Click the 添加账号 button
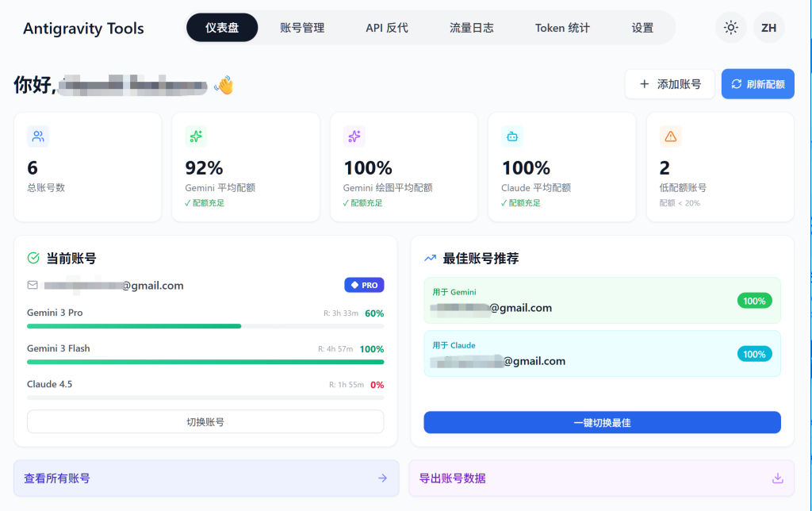This screenshot has height=511, width=812. pyautogui.click(x=669, y=83)
